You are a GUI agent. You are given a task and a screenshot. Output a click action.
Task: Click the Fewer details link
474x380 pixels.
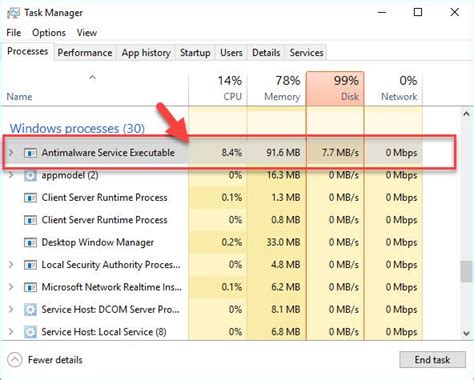click(x=55, y=360)
